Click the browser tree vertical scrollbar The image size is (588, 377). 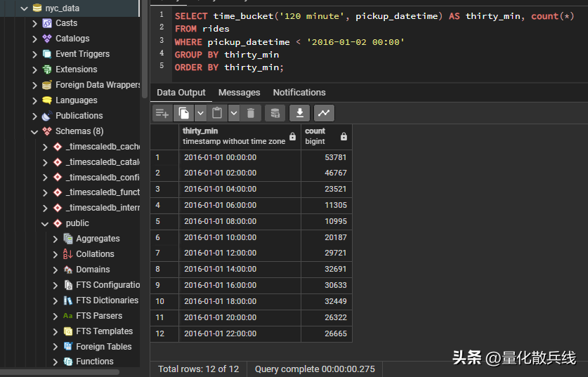point(145,48)
